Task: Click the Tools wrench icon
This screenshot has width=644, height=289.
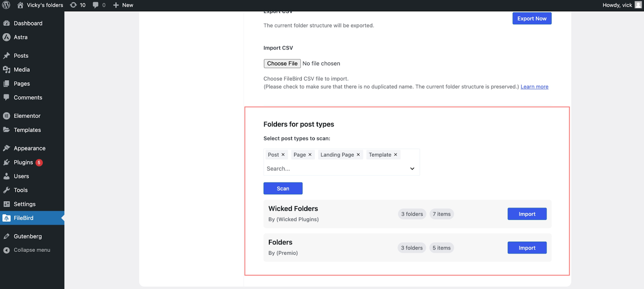Action: [6, 190]
